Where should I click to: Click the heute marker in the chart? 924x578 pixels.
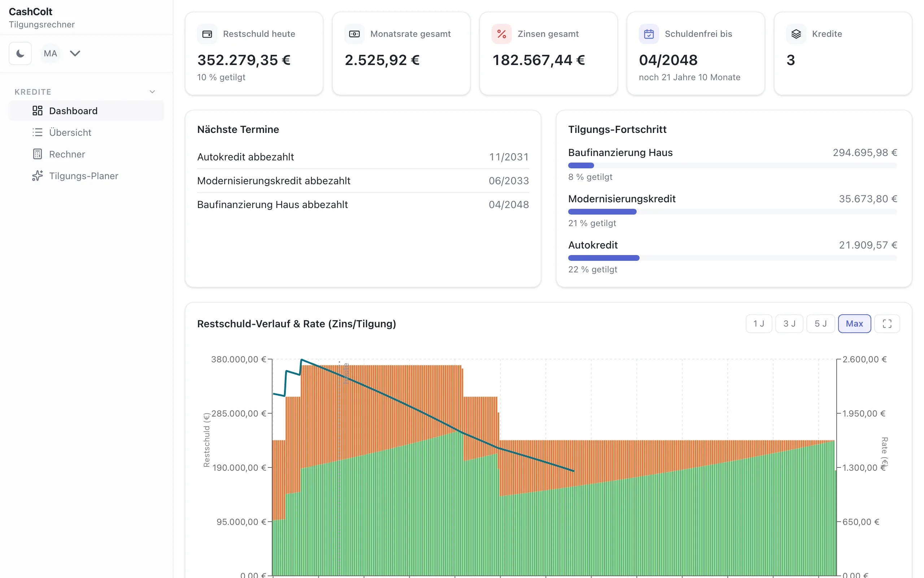tap(346, 374)
